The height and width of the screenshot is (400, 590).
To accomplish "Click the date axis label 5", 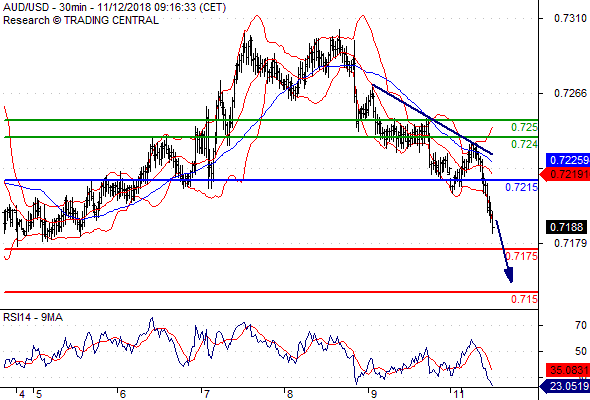I will [x=39, y=394].
